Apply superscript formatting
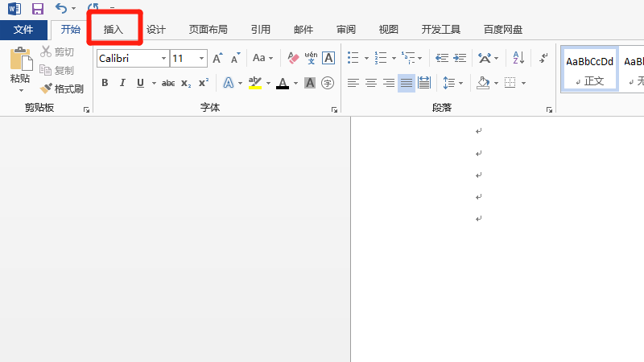Viewport: 644px width, 362px height. [204, 83]
